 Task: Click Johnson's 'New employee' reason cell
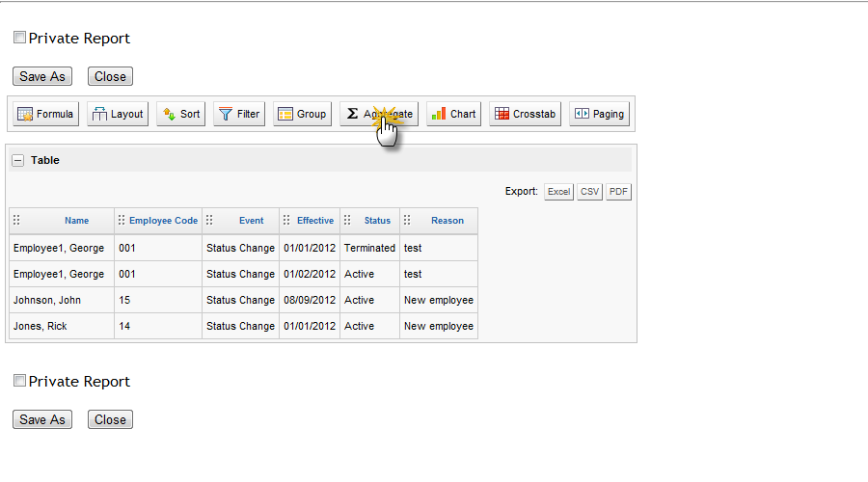click(x=439, y=300)
